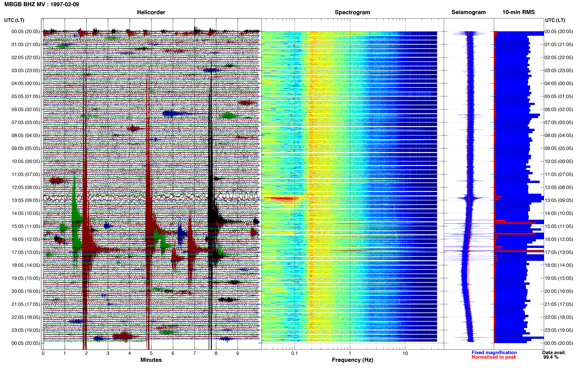
Task: Select the 10-min RMS panel heading
Action: click(x=518, y=12)
